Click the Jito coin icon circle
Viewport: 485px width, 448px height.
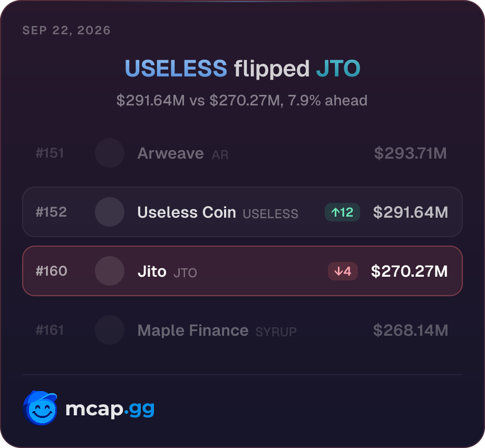pyautogui.click(x=110, y=271)
